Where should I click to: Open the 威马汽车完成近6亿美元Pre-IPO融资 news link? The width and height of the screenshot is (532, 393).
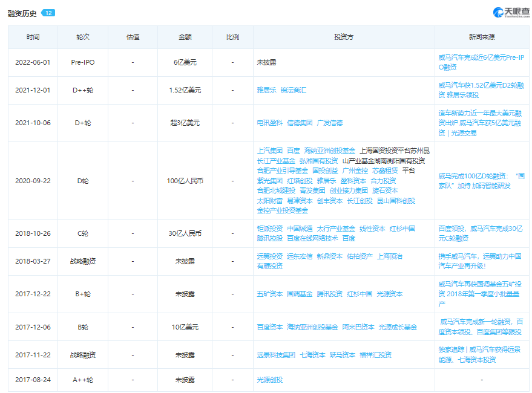click(x=481, y=62)
